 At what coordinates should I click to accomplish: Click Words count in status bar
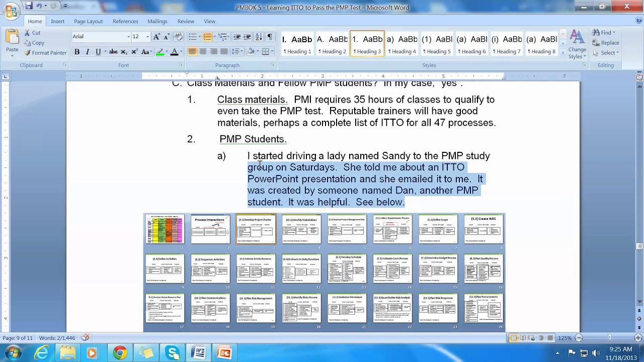coord(57,338)
